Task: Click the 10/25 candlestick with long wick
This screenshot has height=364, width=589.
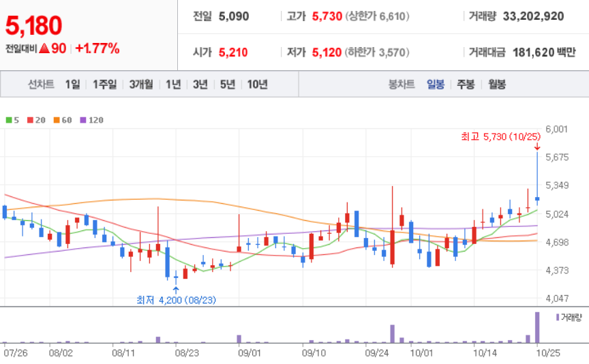Action: coord(537,179)
